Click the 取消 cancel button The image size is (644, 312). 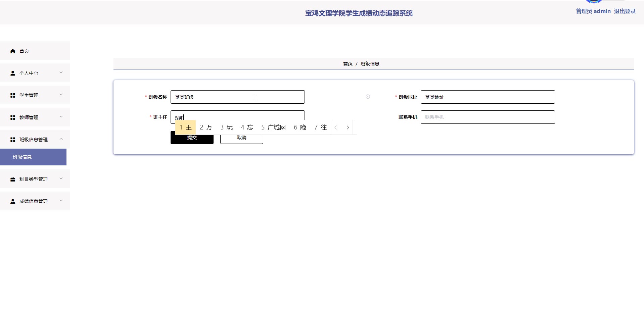[x=241, y=138]
